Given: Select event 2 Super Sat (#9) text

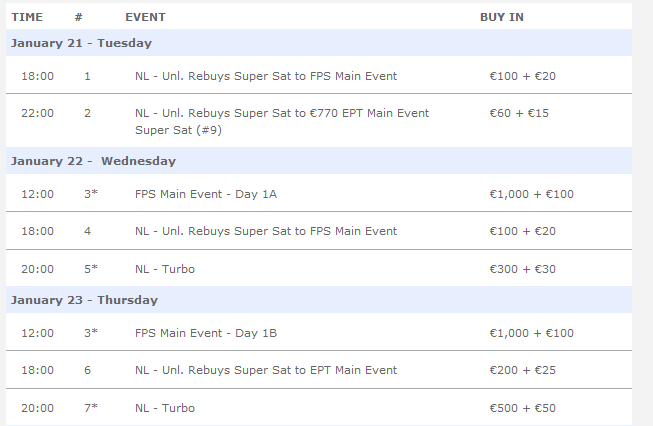Looking at the screenshot, I should click(x=178, y=130).
